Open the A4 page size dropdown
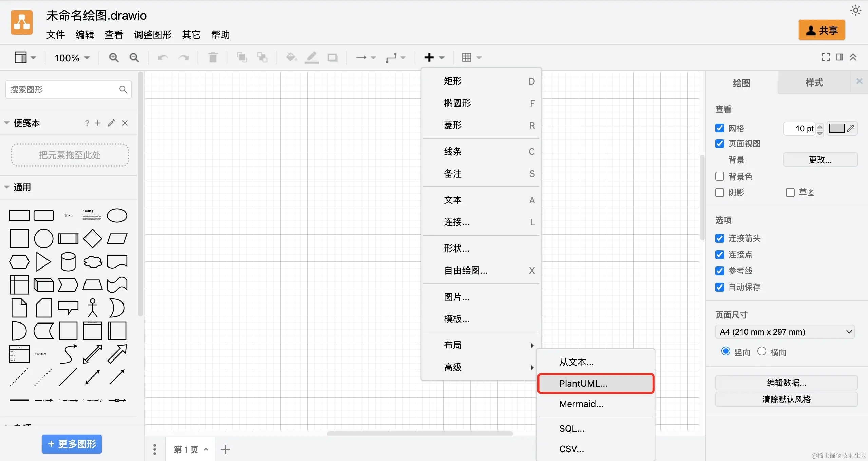Viewport: 868px width, 461px height. [785, 332]
